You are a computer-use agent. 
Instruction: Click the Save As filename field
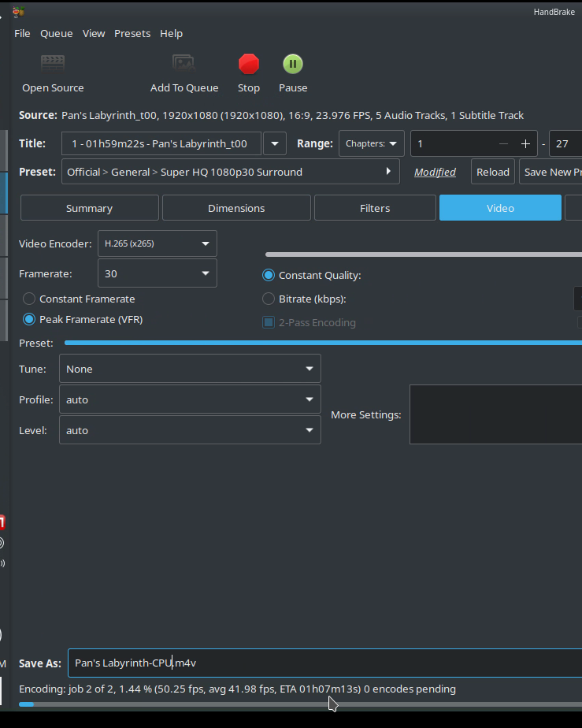coord(325,663)
